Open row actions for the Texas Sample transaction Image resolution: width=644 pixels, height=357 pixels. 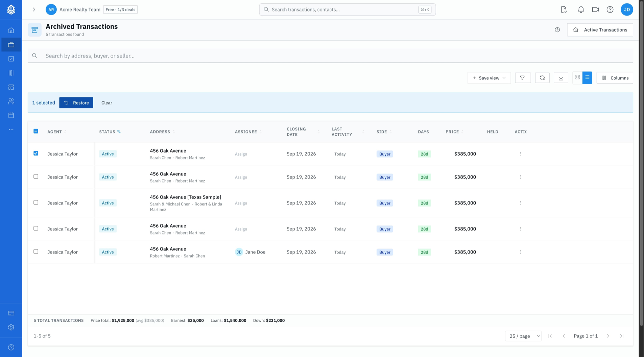coord(520,203)
